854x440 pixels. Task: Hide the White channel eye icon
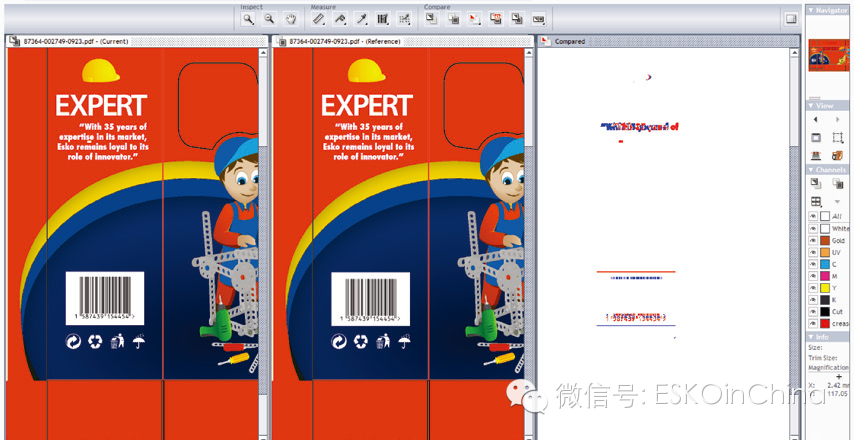[813, 229]
